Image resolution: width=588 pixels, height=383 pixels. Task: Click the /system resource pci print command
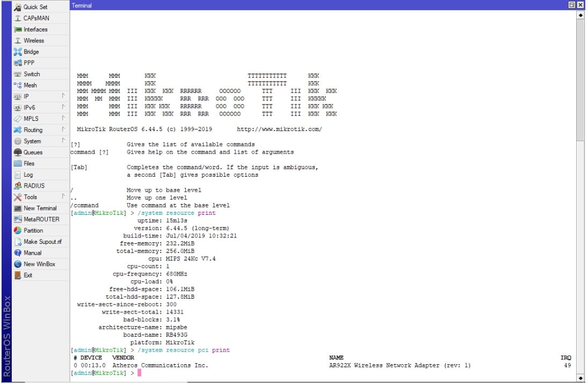pos(184,350)
